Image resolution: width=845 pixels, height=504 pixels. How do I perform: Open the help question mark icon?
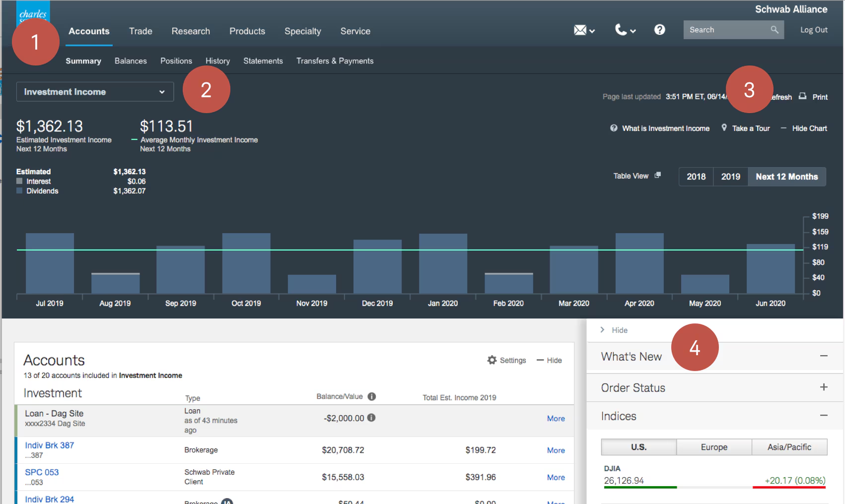tap(659, 30)
